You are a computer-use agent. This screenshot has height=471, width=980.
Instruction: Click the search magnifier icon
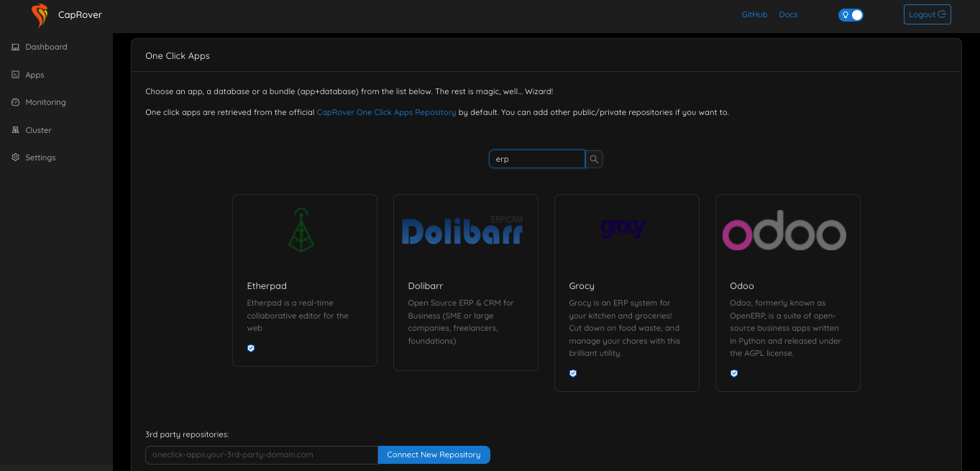click(x=593, y=159)
